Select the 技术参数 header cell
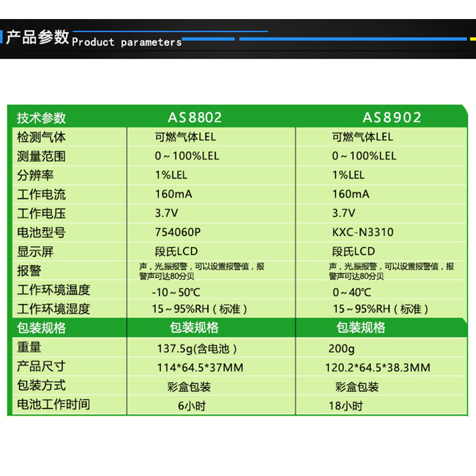Image resolution: width=476 pixels, height=476 pixels. pyautogui.click(x=41, y=118)
